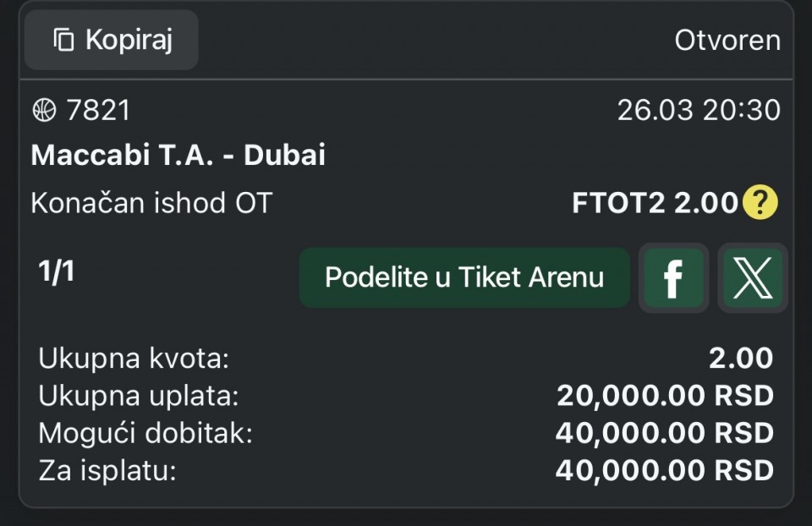The image size is (812, 526).
Task: Click the match date 26.03 20:30
Action: pos(699,110)
